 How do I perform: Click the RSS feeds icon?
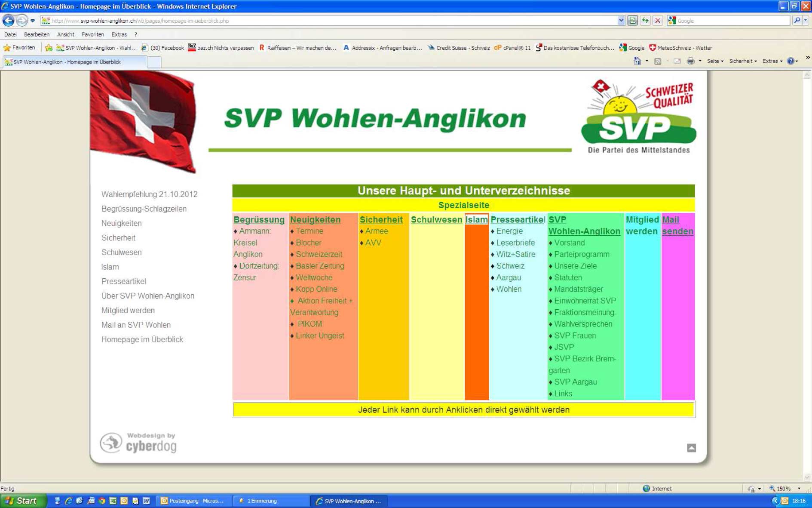(657, 61)
